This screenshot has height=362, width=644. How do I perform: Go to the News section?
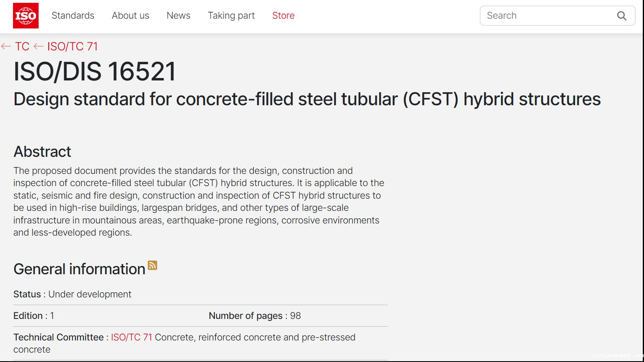tap(178, 15)
